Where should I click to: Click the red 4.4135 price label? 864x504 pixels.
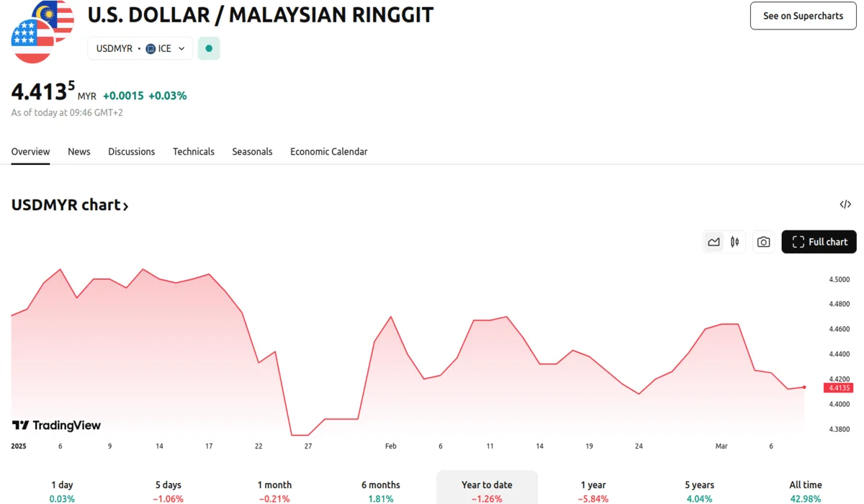click(x=840, y=387)
